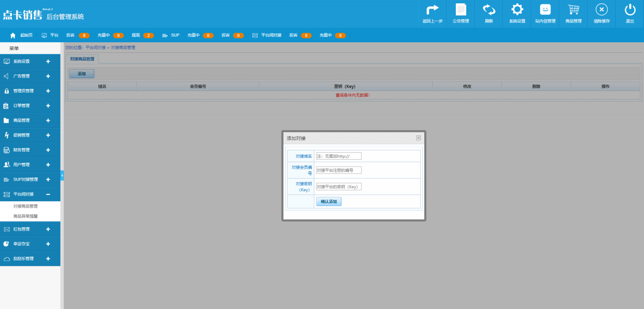Click the speaker icon beside 广告管理
This screenshot has width=644, height=309.
point(6,76)
